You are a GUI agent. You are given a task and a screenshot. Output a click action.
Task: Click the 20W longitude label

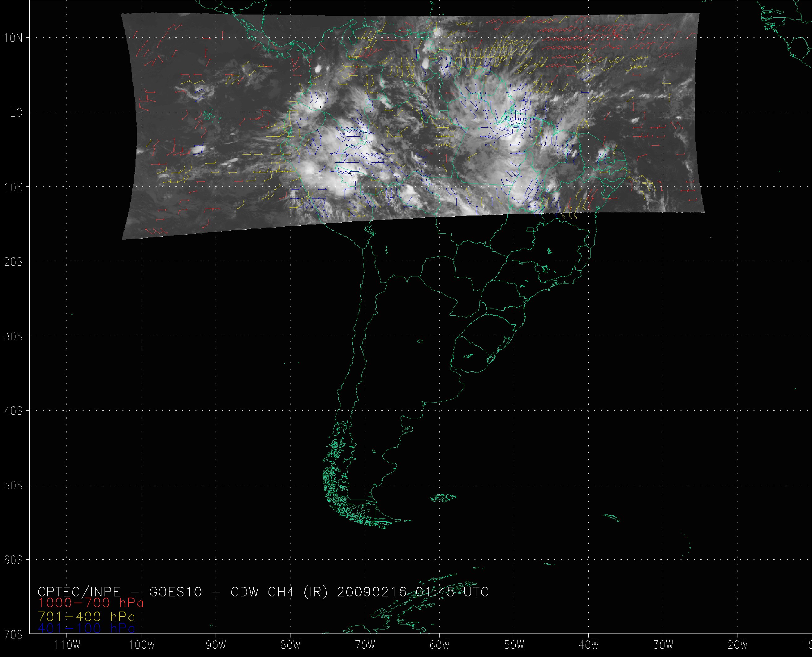[737, 645]
